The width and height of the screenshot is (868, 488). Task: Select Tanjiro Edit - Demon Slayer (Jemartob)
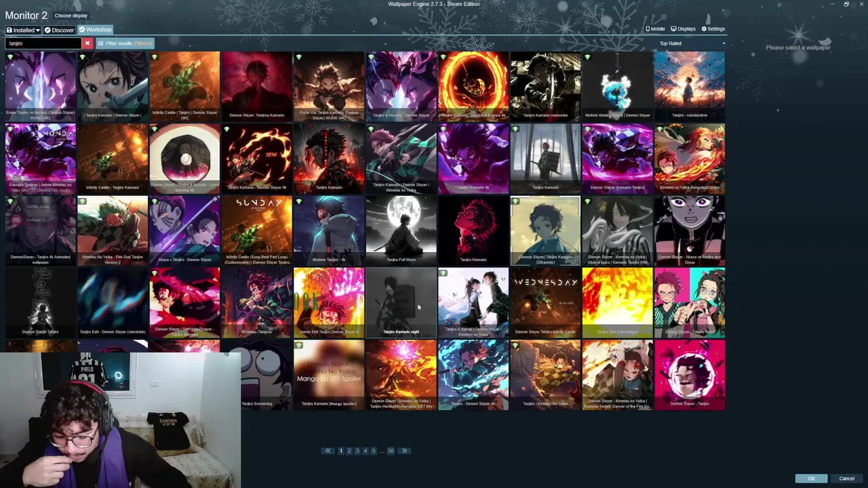(x=113, y=303)
